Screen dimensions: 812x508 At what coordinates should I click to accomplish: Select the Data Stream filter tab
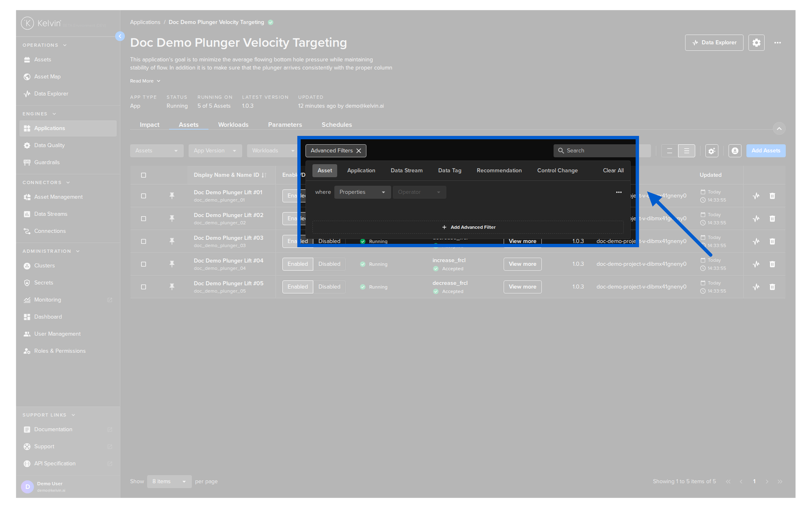406,171
